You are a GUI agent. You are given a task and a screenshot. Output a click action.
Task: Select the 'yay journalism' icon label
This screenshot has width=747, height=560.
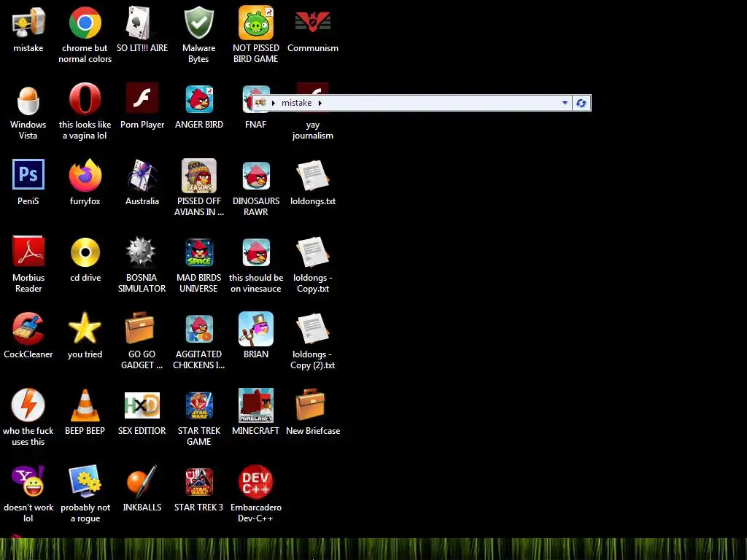312,130
